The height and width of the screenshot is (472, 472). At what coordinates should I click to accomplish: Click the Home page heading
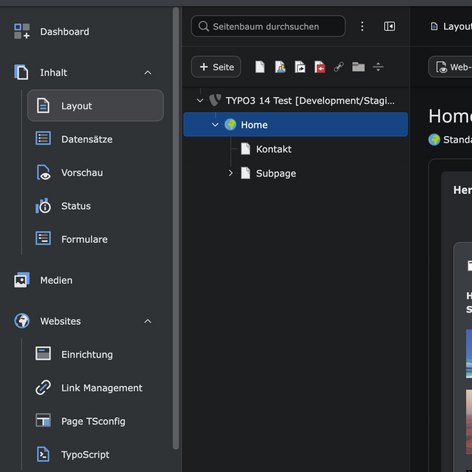coord(450,116)
